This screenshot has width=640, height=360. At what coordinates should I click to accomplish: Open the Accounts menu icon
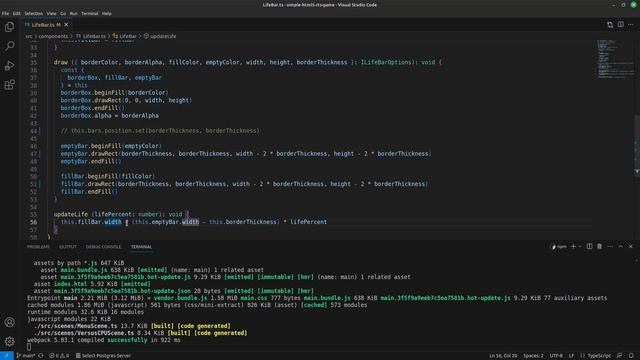click(x=9, y=322)
